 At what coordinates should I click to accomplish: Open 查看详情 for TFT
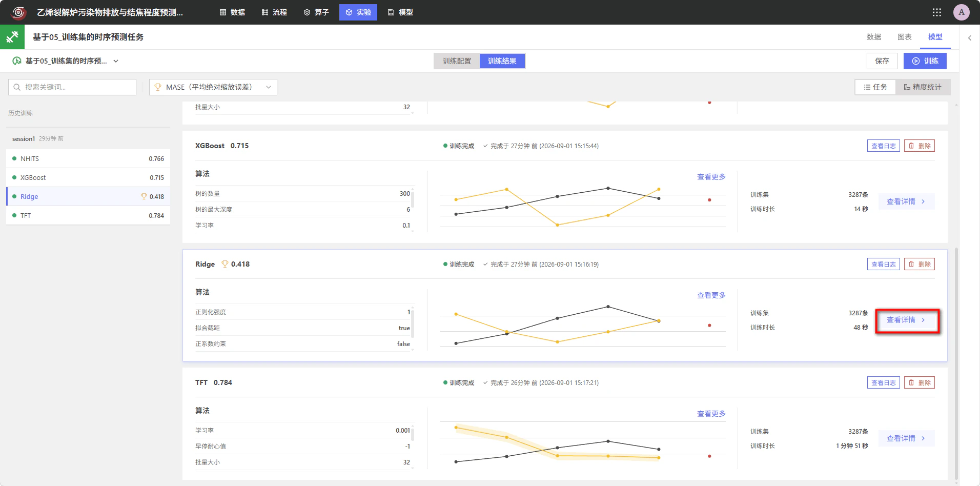[x=906, y=438]
